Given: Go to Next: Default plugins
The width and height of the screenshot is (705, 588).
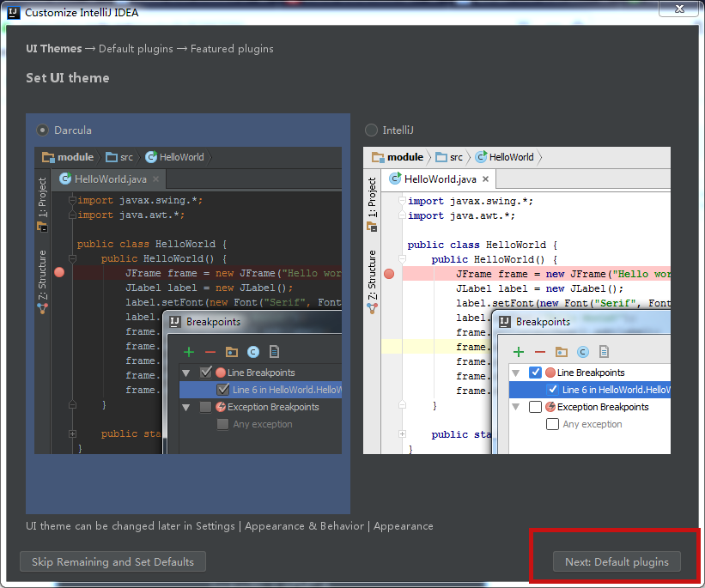Looking at the screenshot, I should click(617, 561).
